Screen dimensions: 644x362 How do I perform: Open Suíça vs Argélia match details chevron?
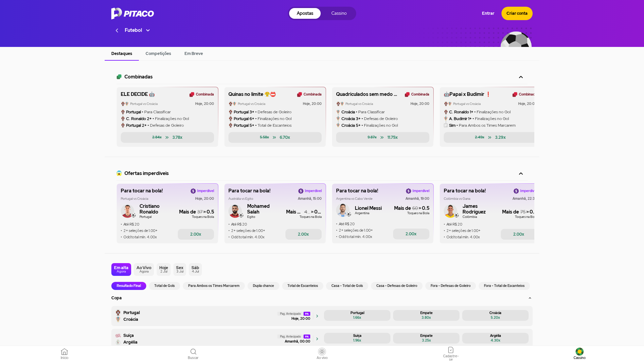(x=317, y=339)
